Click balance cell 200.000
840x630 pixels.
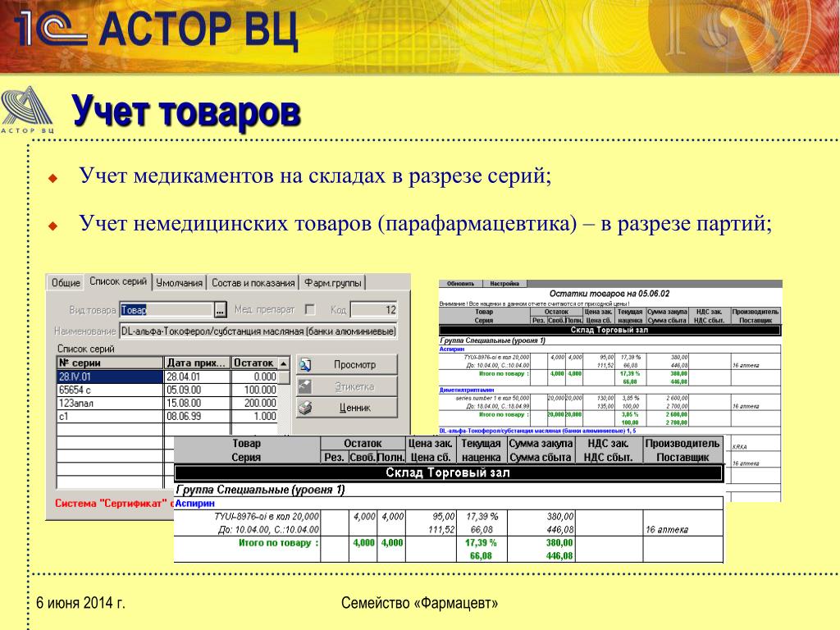pos(255,403)
